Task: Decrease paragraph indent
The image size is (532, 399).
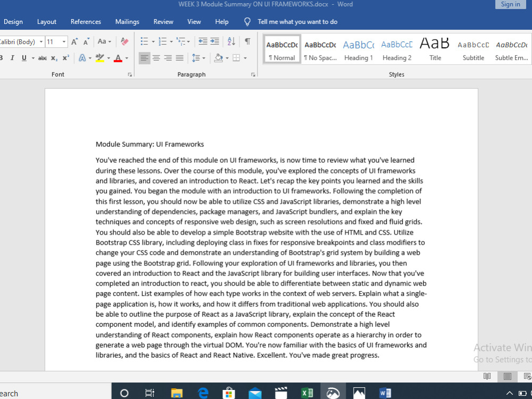Action: [x=203, y=41]
